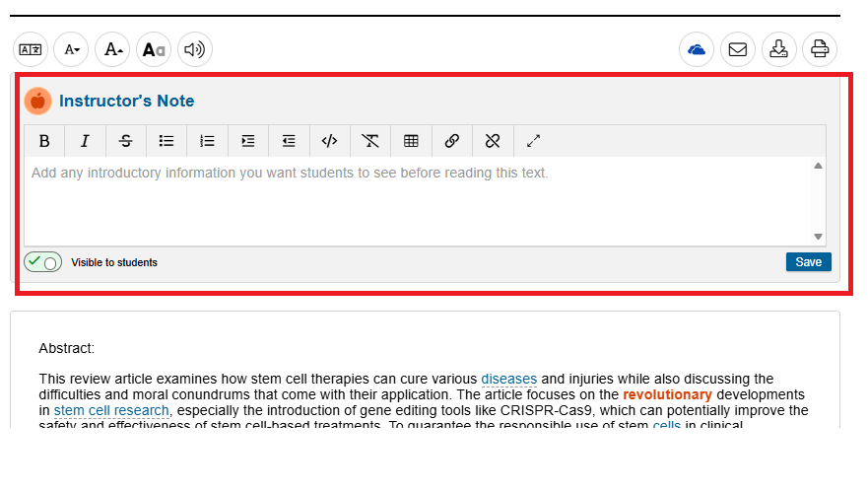Apply italic formatting in note editor

pos(85,141)
